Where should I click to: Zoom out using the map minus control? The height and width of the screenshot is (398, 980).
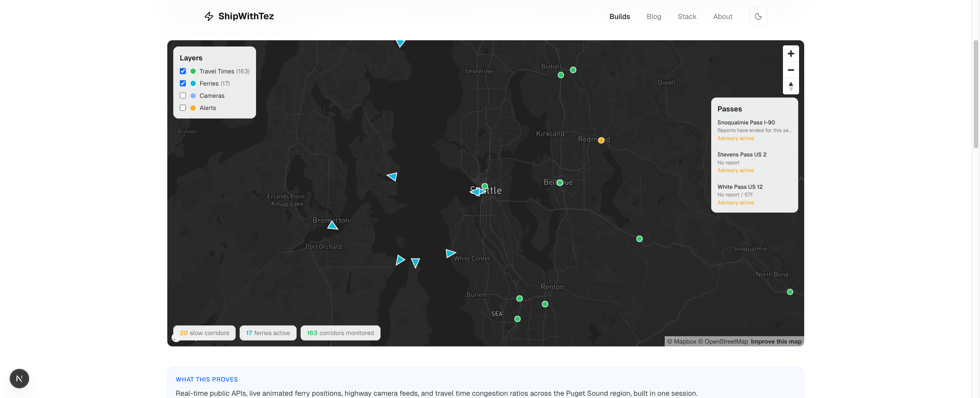coord(791,70)
